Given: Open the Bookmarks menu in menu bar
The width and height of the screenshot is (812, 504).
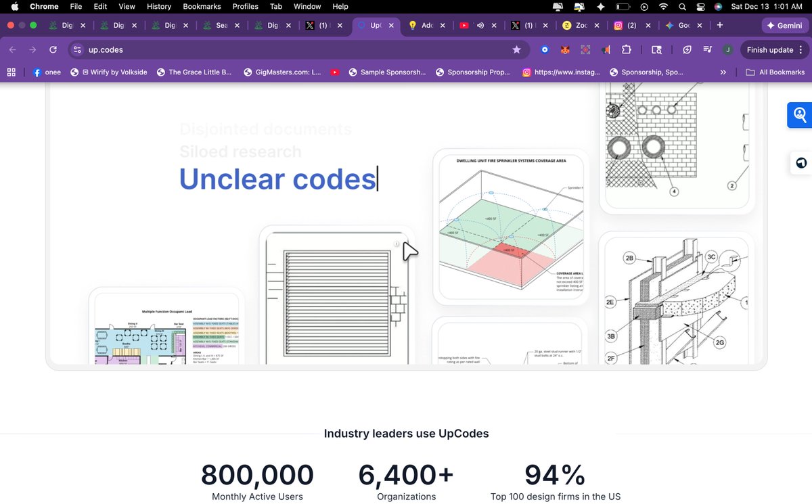Looking at the screenshot, I should pos(202,6).
